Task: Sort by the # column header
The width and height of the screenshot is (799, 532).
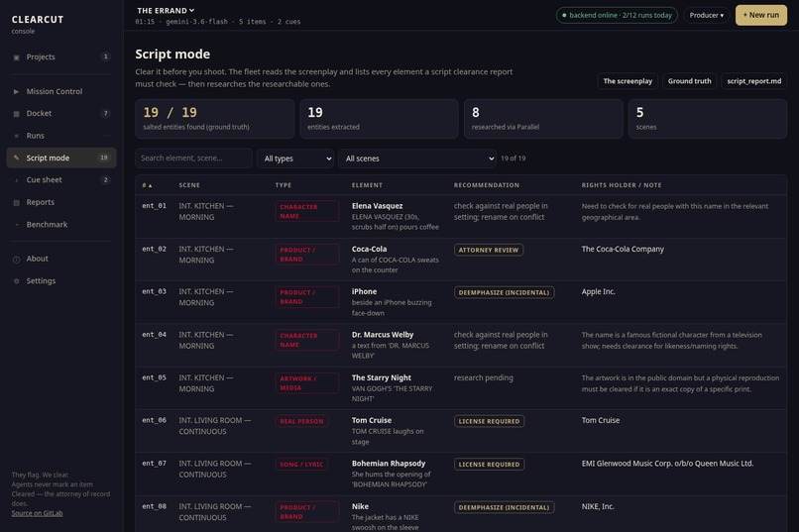Action: (x=148, y=185)
